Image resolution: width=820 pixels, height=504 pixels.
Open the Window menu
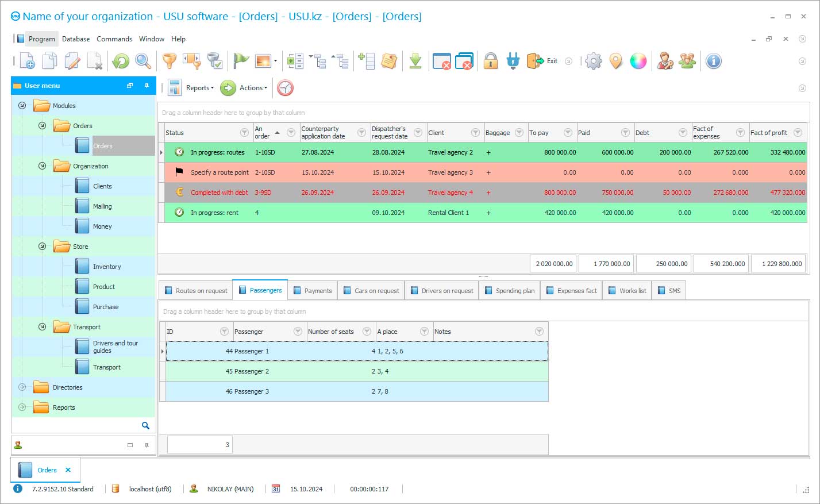[x=152, y=39]
